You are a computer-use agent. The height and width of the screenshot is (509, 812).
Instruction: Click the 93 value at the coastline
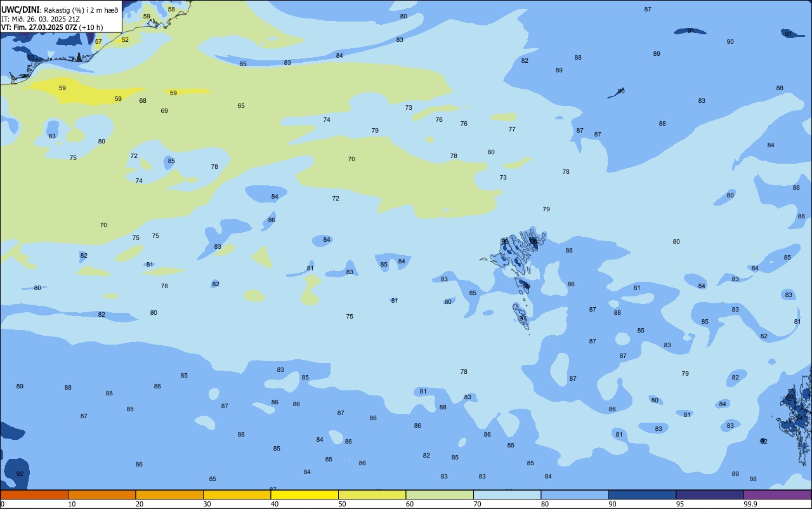30,58
